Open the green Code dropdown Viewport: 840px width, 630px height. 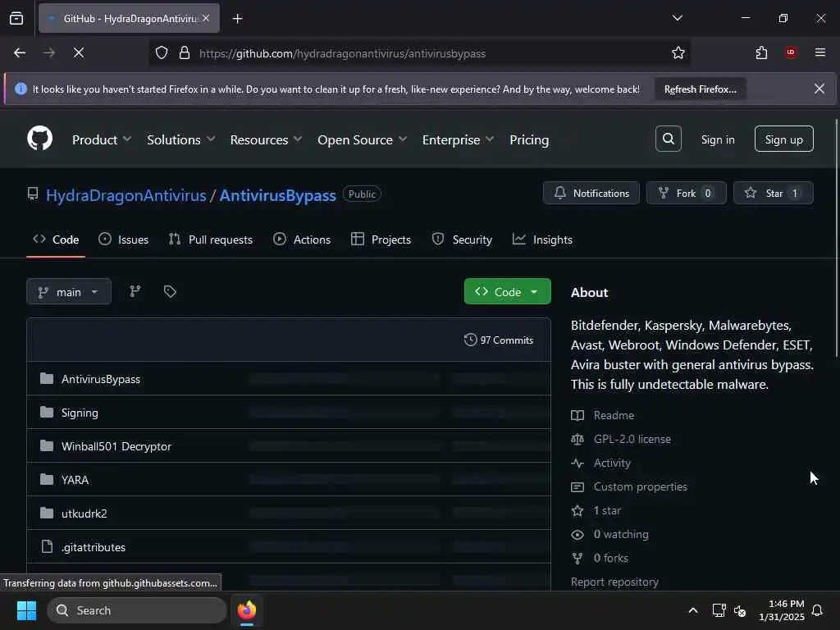point(507,291)
